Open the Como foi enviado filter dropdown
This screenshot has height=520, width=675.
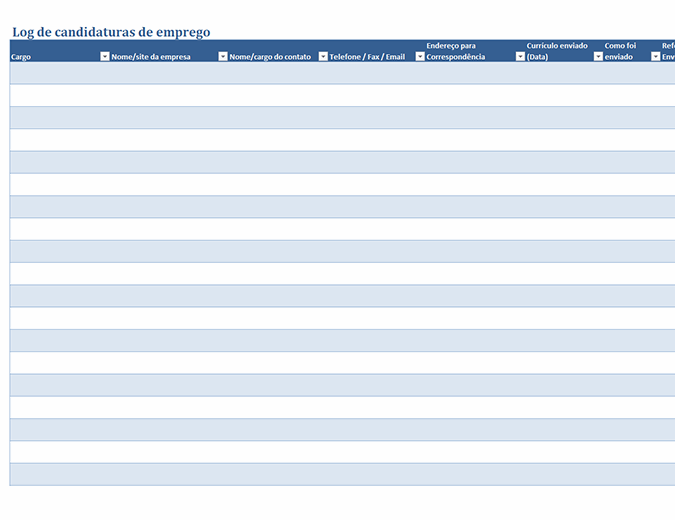[656, 57]
